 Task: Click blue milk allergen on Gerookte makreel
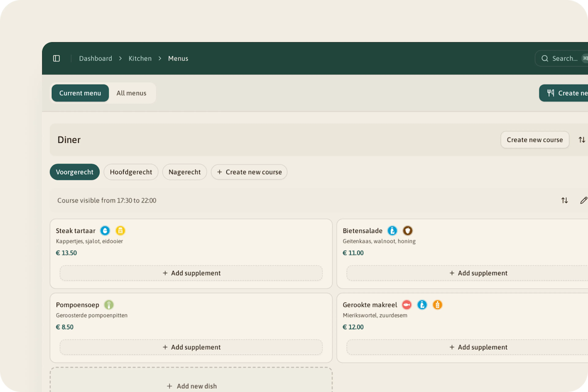tap(422, 305)
